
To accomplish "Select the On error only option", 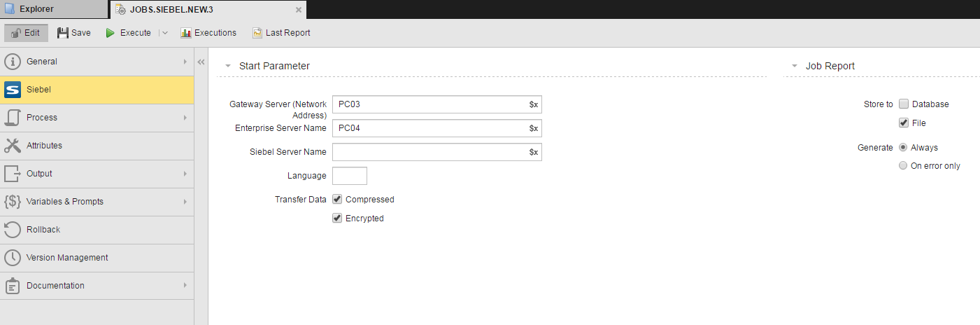I will (x=903, y=166).
